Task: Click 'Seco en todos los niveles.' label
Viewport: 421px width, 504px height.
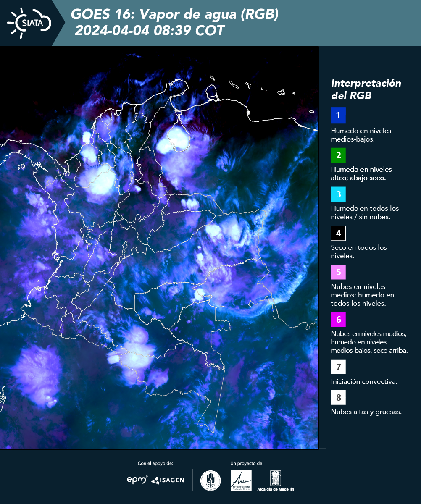Action: click(359, 252)
